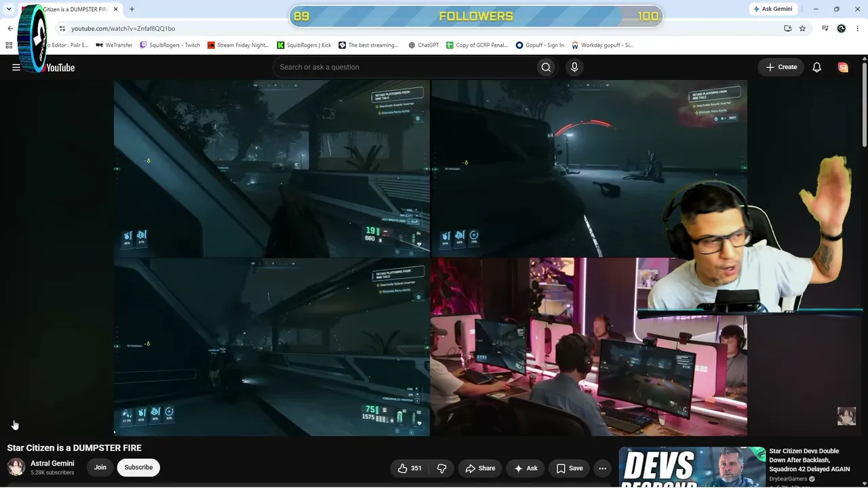Open Star Citizen Devs Double Down video title
The image size is (868, 488).
809,460
